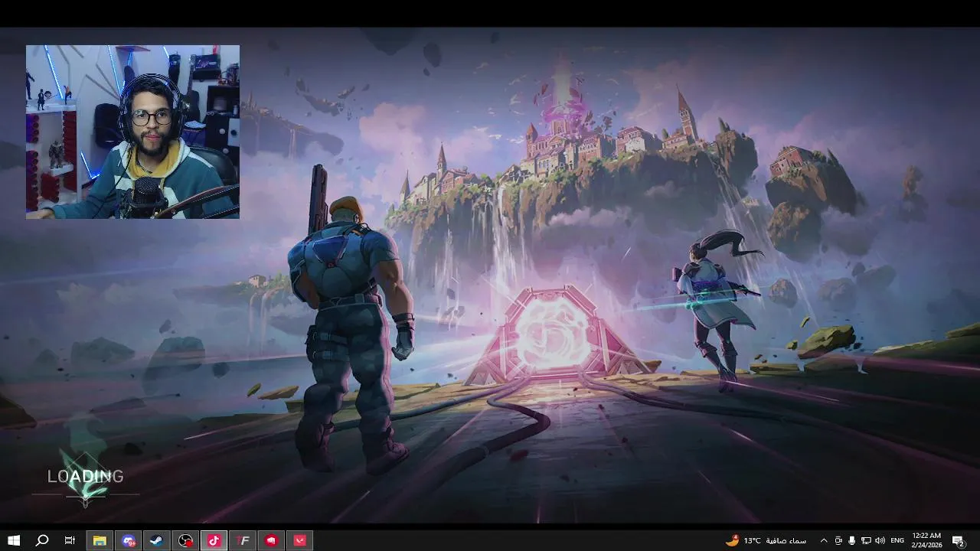Viewport: 980px width, 551px height.
Task: Open Discord from the taskbar
Action: 128,540
